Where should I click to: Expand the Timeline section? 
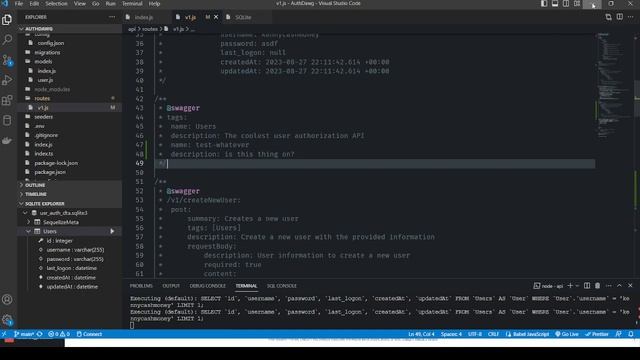tap(69, 194)
